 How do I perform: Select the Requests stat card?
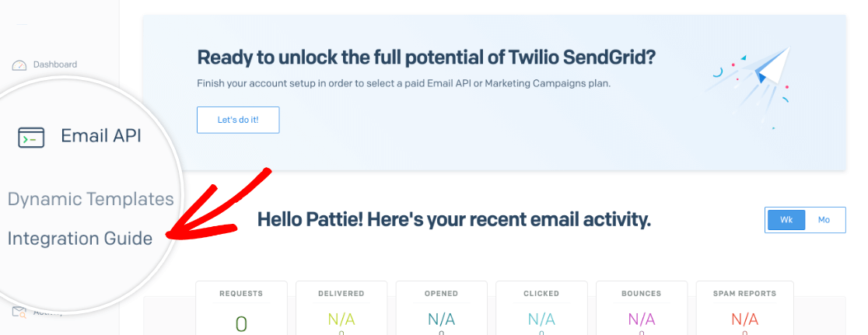coord(241,308)
